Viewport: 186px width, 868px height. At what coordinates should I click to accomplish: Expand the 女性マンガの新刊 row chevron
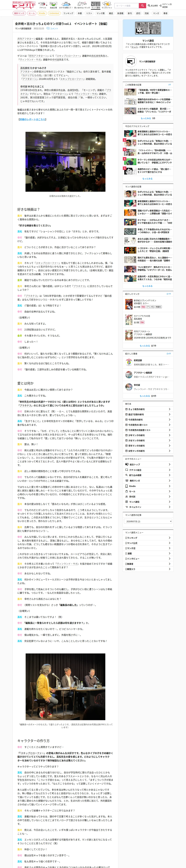pos(169,451)
